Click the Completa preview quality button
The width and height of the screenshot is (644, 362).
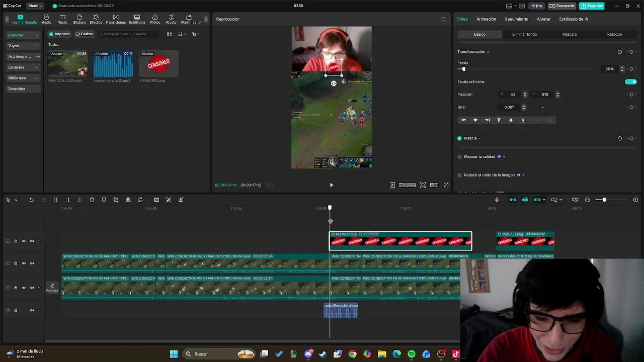[407, 185]
